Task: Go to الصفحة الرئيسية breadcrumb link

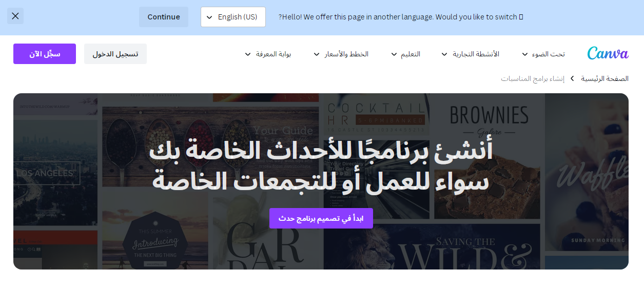Action: click(604, 79)
